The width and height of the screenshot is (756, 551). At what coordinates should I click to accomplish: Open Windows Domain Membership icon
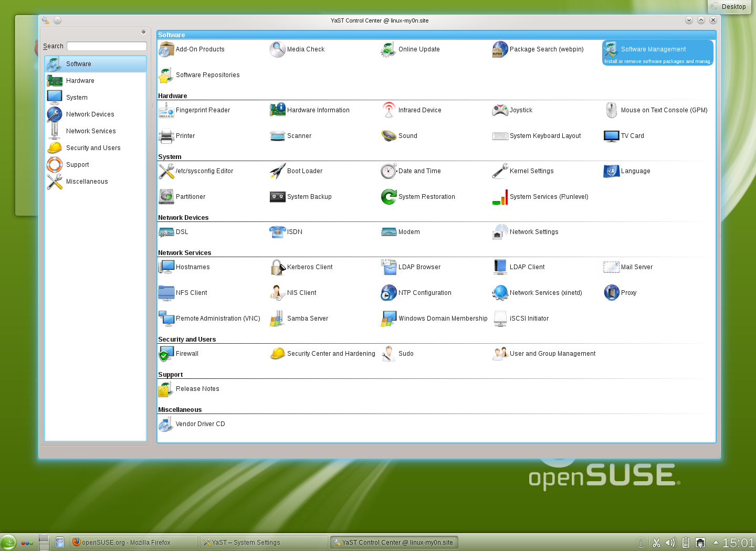389,319
